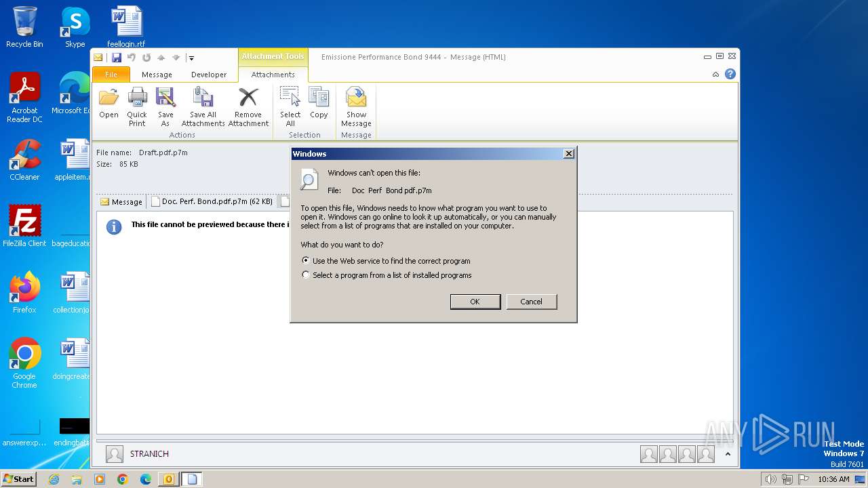Select the Attachments ribbon tab

[x=273, y=75]
